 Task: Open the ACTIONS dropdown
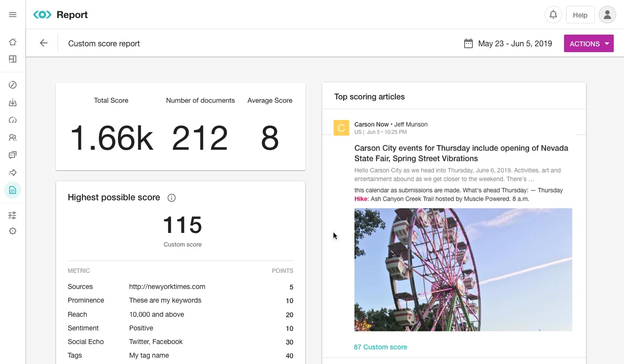click(589, 43)
